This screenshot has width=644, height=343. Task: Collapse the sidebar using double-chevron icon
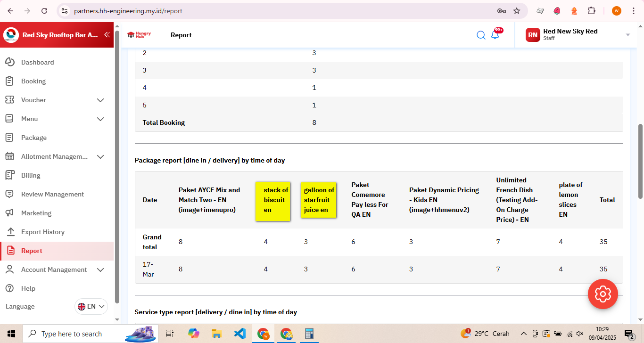pos(107,35)
